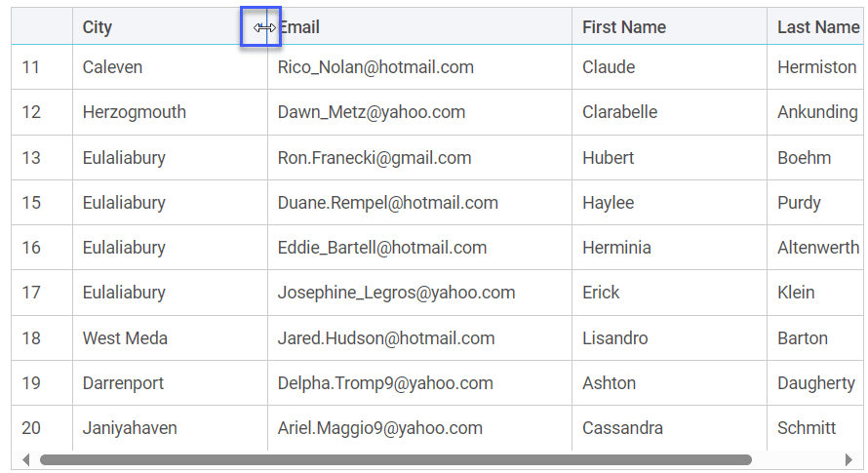Click the West Meda city cell
Screen dimensions: 868x473
coord(125,338)
